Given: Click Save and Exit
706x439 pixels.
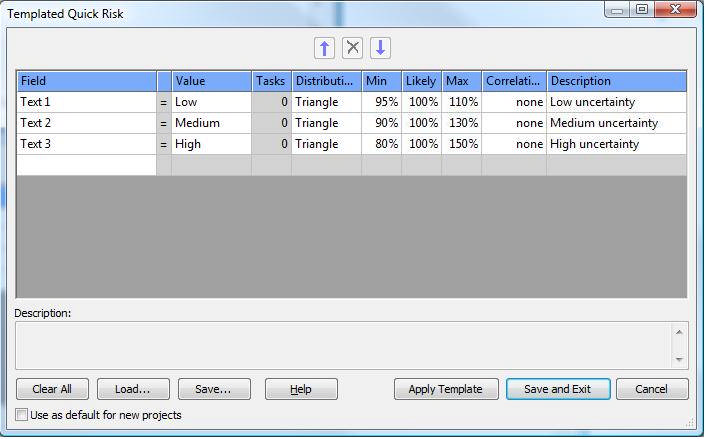Looking at the screenshot, I should coord(558,389).
